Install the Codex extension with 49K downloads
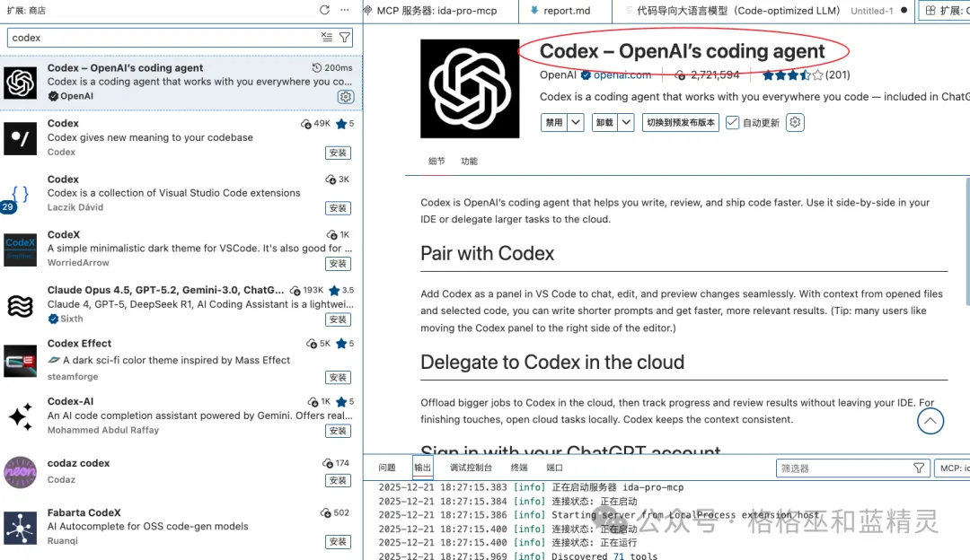 click(338, 153)
